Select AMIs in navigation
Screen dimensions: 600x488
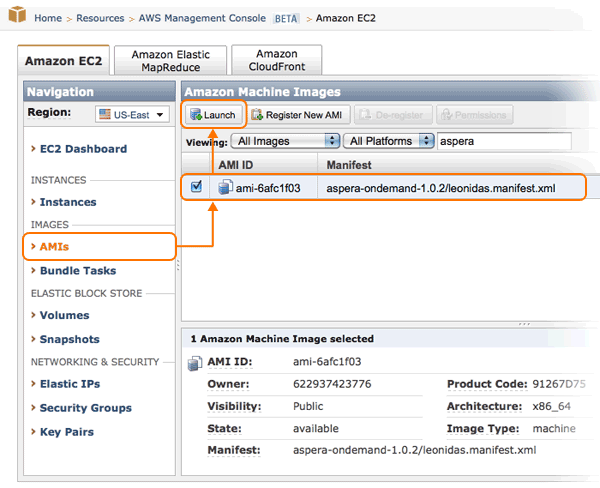coord(54,246)
